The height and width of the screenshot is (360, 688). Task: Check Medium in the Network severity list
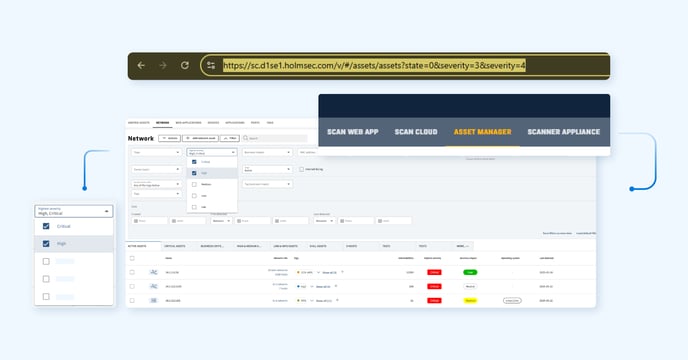[194, 184]
